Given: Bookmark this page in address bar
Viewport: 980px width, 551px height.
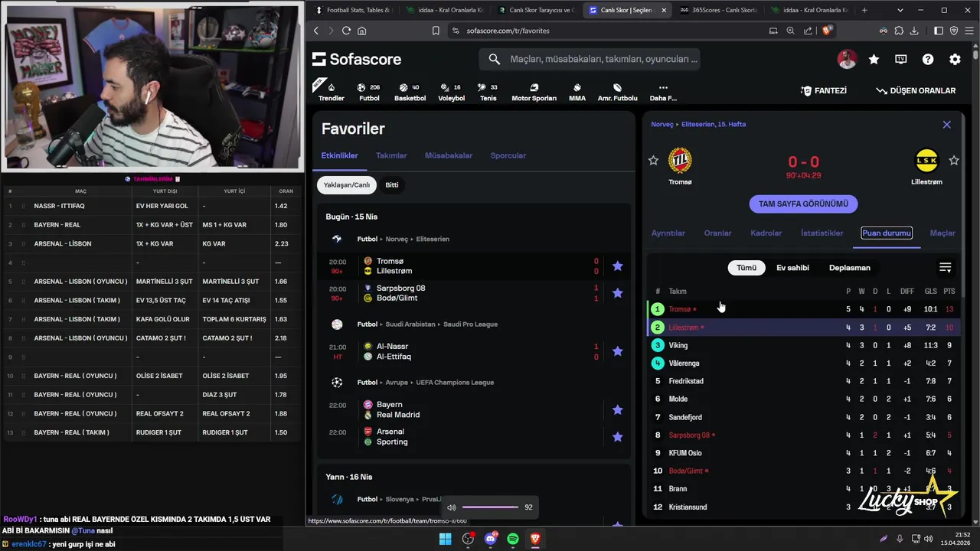Looking at the screenshot, I should pos(436,31).
